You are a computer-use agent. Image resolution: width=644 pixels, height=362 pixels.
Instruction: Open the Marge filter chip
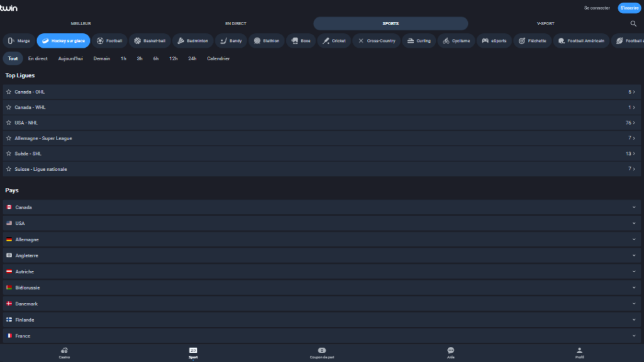click(19, 41)
